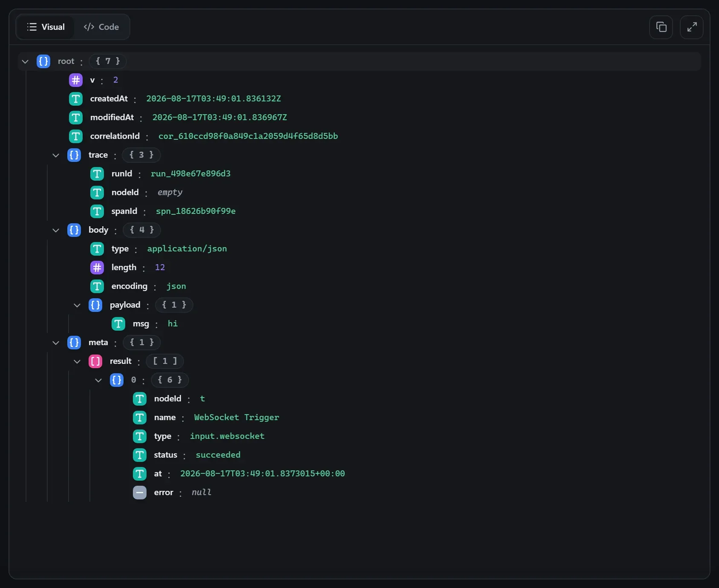Viewport: 719px width, 588px height.
Task: Click the null value of error
Action: point(201,492)
